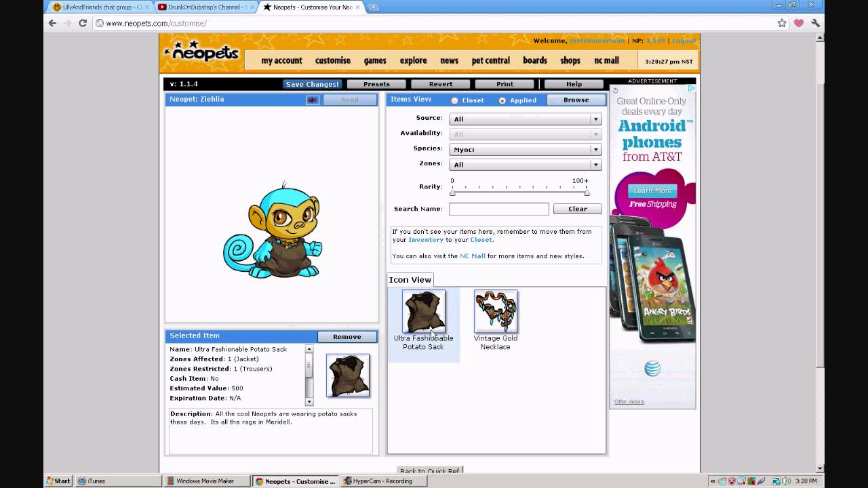Viewport: 868px width, 488px height.
Task: Click the minimum rarity slider handle
Action: click(x=452, y=192)
